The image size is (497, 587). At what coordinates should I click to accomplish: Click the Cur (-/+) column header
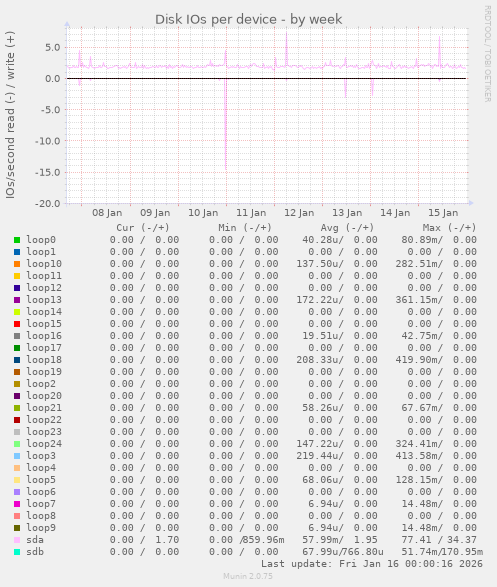(143, 228)
